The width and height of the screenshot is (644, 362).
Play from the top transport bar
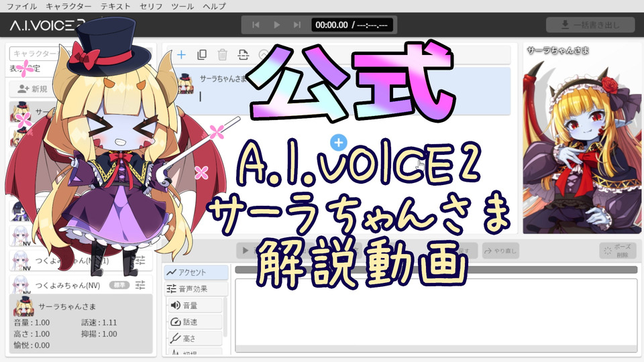coord(277,25)
